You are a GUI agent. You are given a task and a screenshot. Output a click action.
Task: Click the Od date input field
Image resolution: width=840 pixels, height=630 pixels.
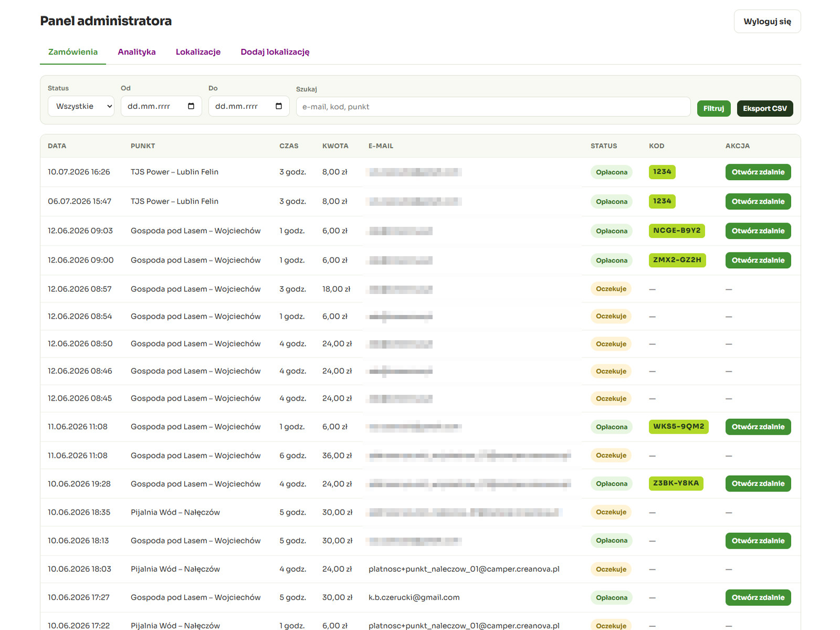[161, 106]
